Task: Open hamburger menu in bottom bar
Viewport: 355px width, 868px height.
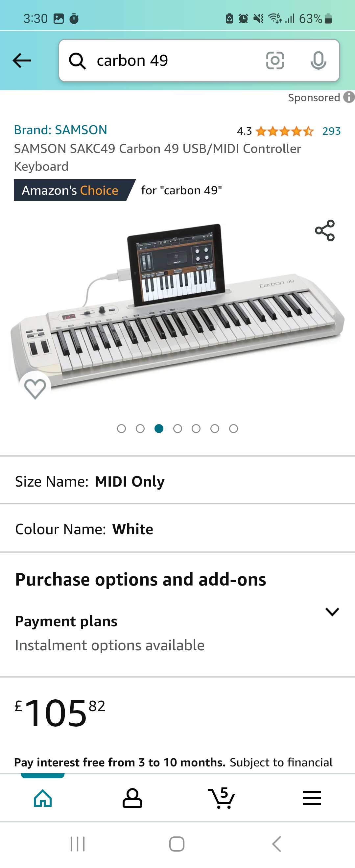Action: click(312, 798)
